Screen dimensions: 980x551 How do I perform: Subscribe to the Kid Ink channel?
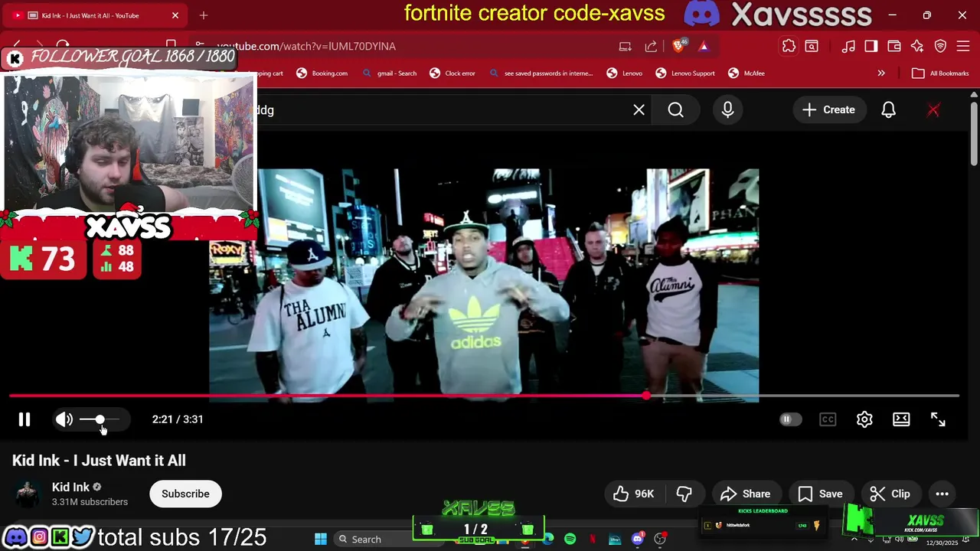(185, 494)
